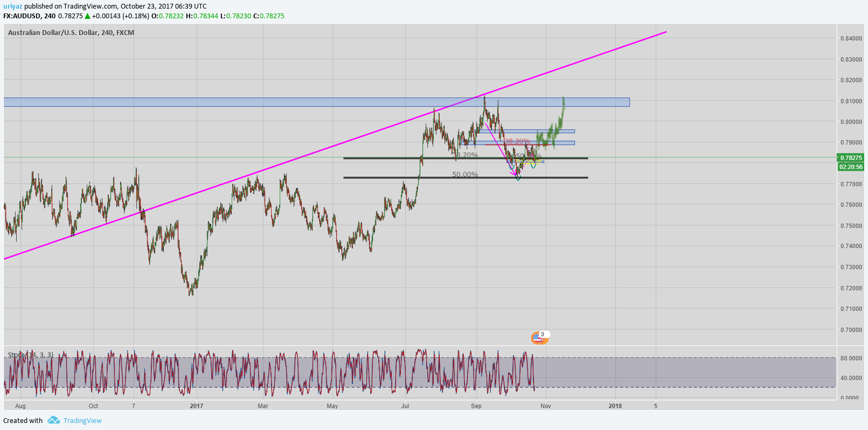Click the 0.79000 price axis label
Image resolution: width=868 pixels, height=430 pixels.
[x=851, y=143]
